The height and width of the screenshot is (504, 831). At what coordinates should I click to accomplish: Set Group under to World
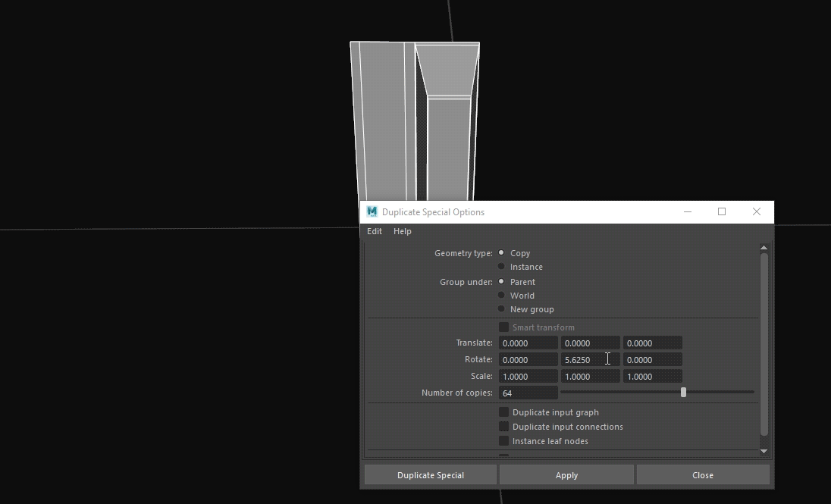tap(501, 296)
